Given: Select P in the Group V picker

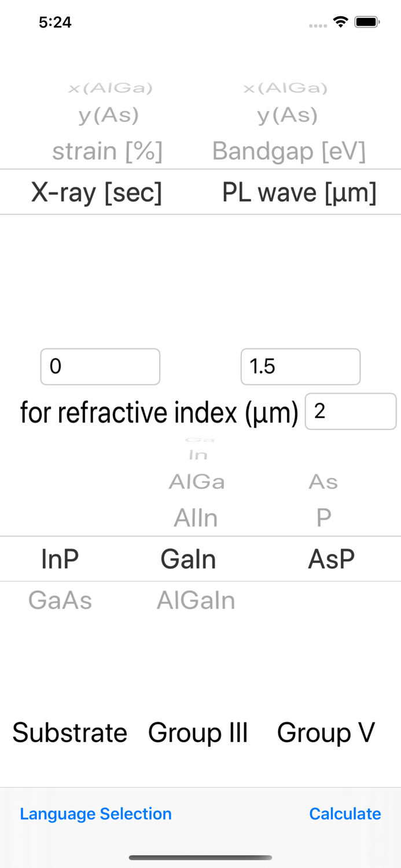Looking at the screenshot, I should [x=323, y=518].
